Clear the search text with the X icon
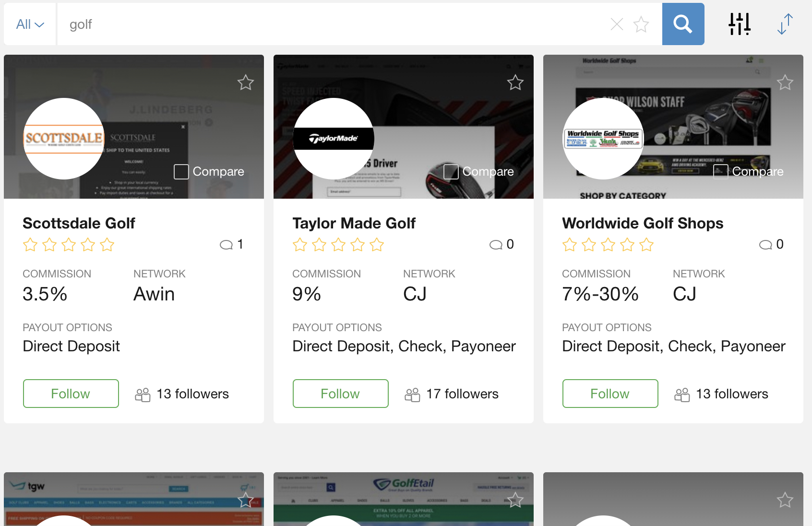The width and height of the screenshot is (812, 526). (x=617, y=24)
